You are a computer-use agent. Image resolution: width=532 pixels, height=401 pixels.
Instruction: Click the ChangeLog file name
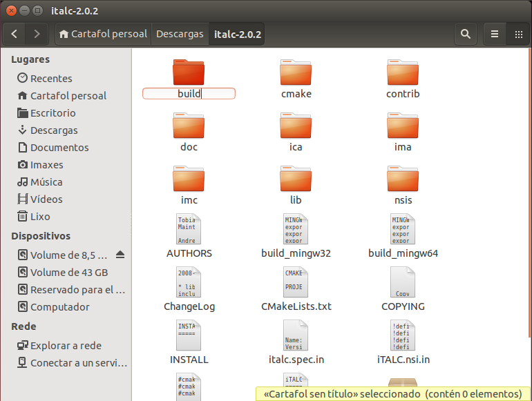tap(189, 306)
